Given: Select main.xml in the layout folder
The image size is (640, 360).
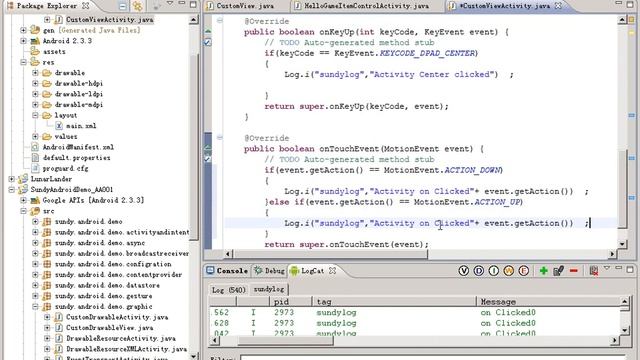Looking at the screenshot, I should pyautogui.click(x=81, y=126).
